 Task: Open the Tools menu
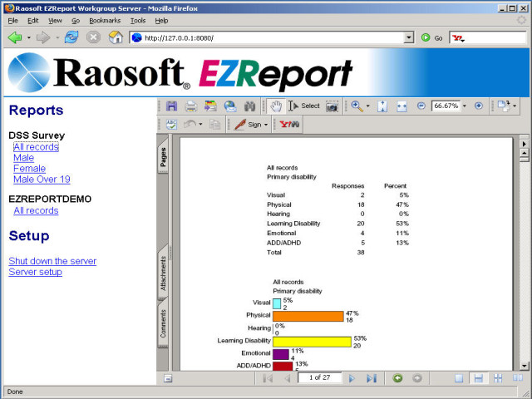pyautogui.click(x=138, y=21)
